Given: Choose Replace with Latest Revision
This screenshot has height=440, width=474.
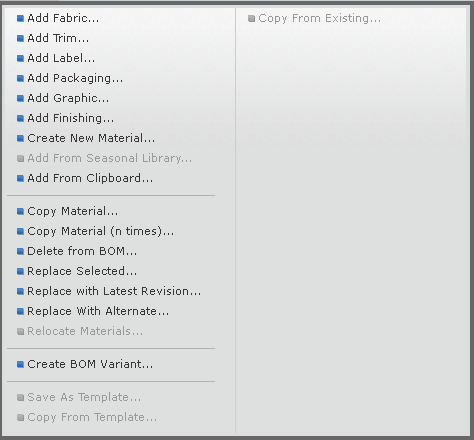Looking at the screenshot, I should [x=114, y=291].
